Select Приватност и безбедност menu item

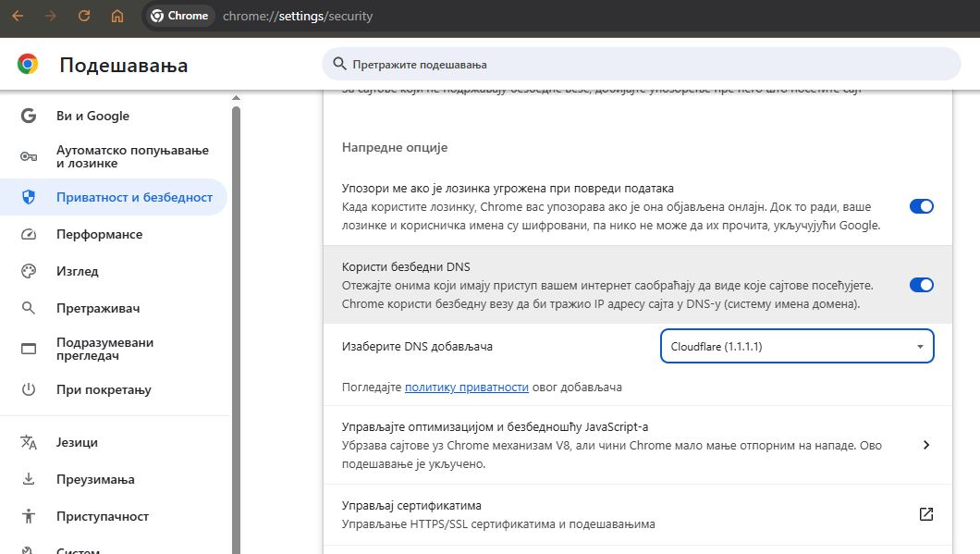(x=113, y=197)
